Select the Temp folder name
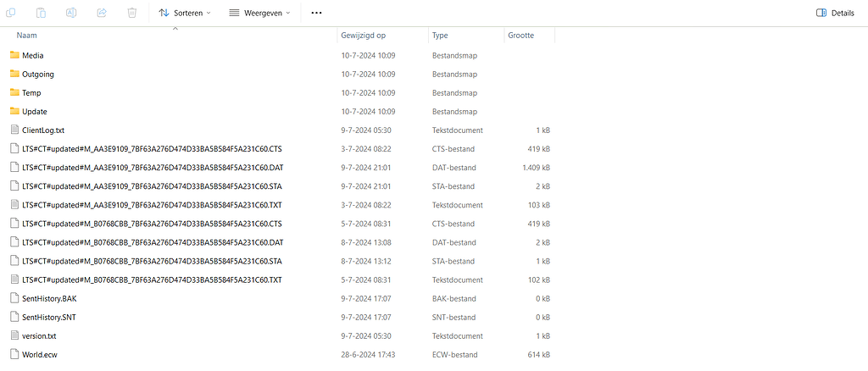The width and height of the screenshot is (868, 371). pyautogui.click(x=31, y=93)
